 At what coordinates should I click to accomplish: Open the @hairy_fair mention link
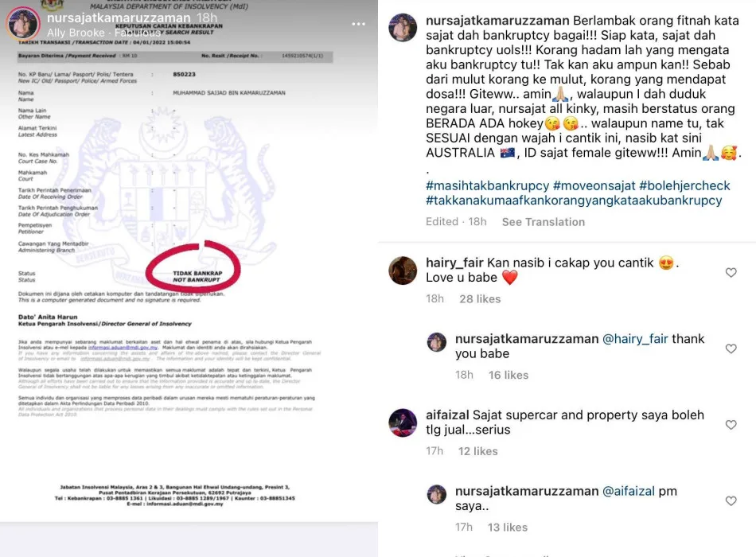(635, 339)
